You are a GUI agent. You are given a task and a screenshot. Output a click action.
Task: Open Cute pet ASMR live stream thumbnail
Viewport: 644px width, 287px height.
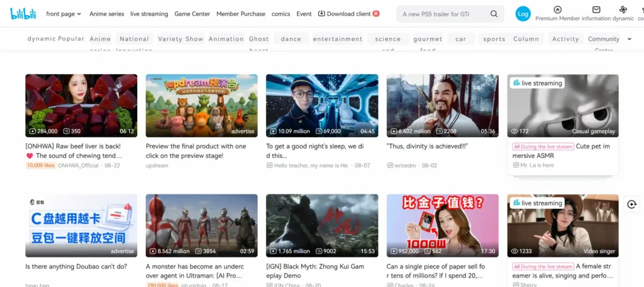[x=563, y=106]
